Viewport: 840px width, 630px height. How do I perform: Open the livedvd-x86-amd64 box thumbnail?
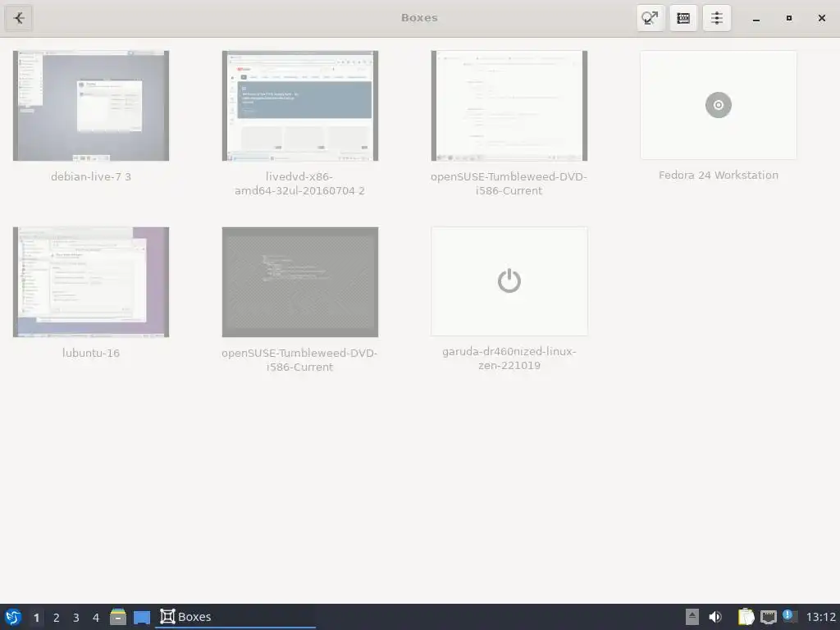[x=300, y=106]
